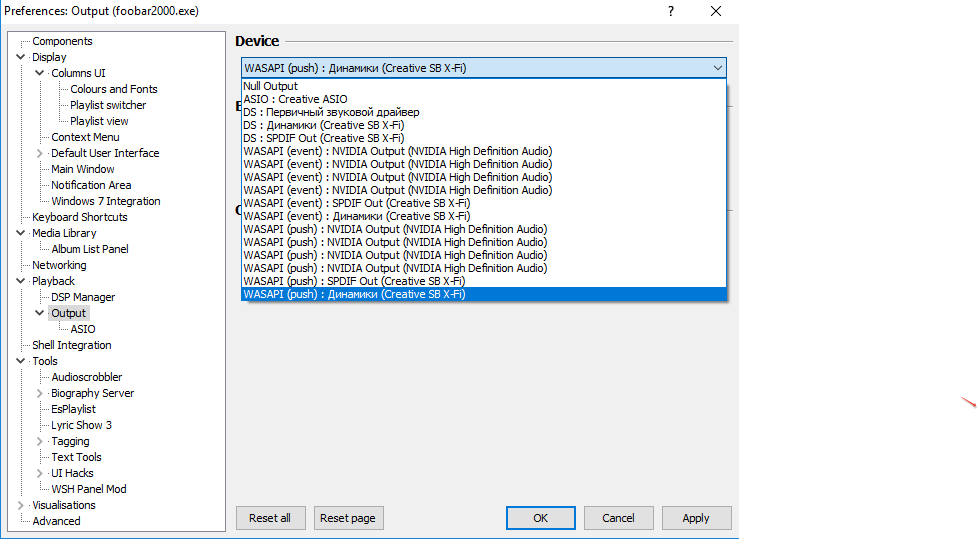Click the Cancel button
The image size is (977, 539).
tap(618, 518)
